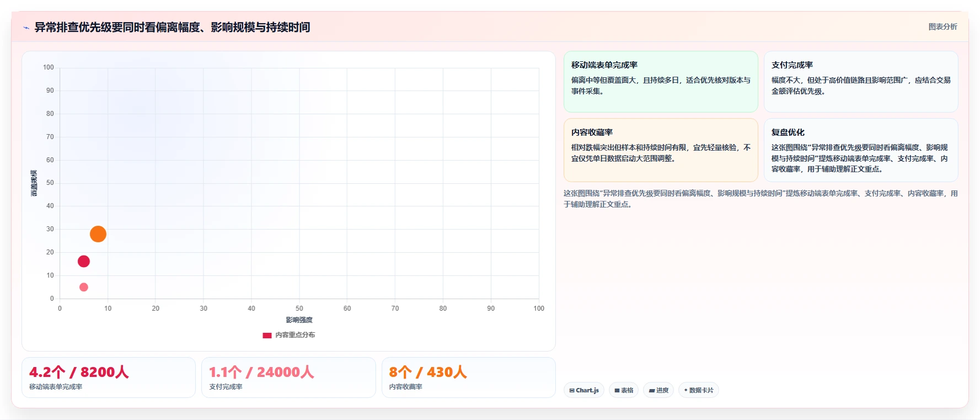Click the 1.1个 / 24000人 stat card
This screenshot has height=420, width=980.
tap(288, 378)
